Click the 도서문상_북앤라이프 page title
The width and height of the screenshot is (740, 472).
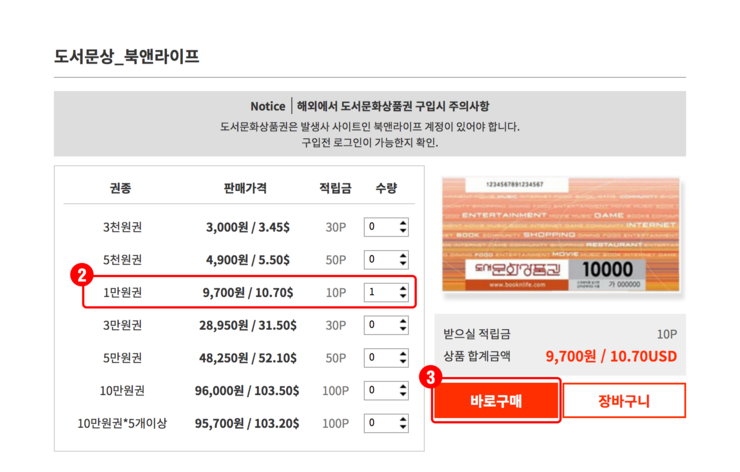click(x=126, y=57)
